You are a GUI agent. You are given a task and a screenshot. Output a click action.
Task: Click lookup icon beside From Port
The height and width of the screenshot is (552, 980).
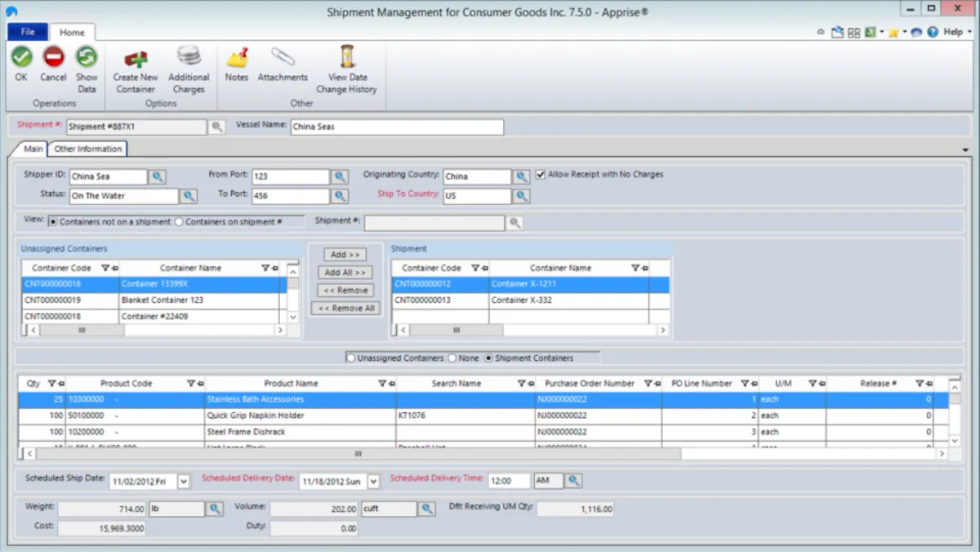[341, 176]
